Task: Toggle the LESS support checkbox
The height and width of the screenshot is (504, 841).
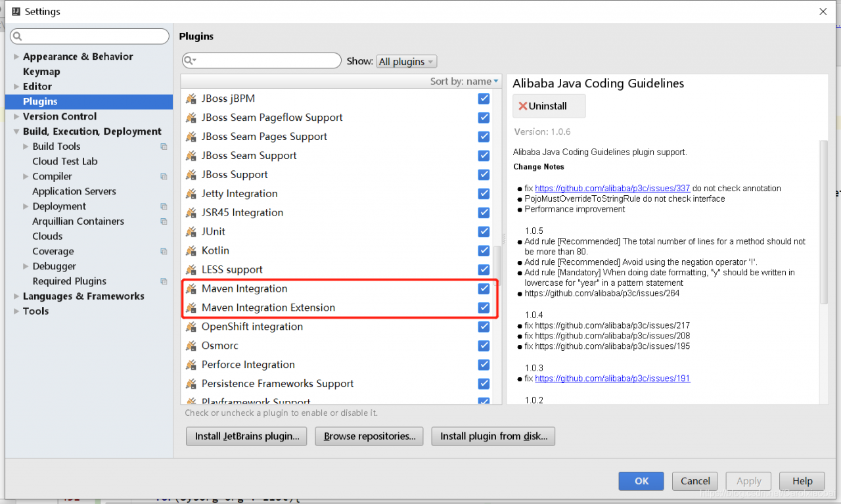Action: coord(484,270)
